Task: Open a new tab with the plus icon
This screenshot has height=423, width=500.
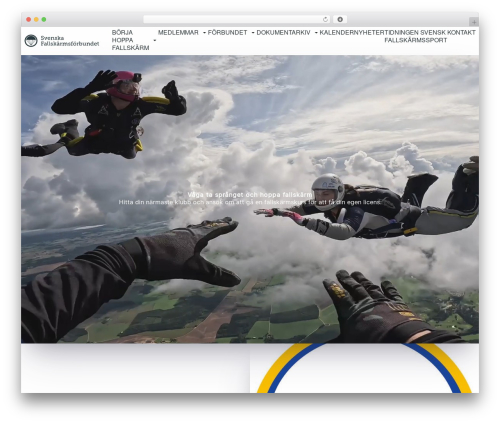Action: (x=474, y=22)
